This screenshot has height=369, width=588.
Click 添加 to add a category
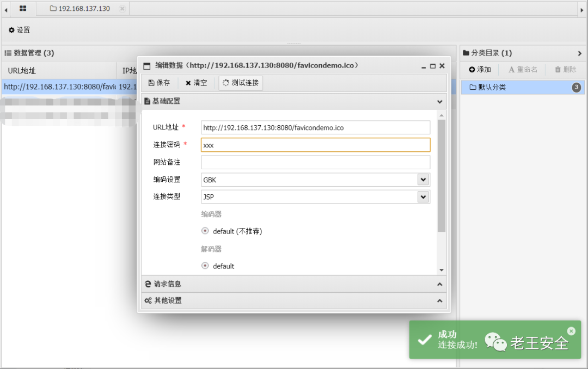(480, 69)
